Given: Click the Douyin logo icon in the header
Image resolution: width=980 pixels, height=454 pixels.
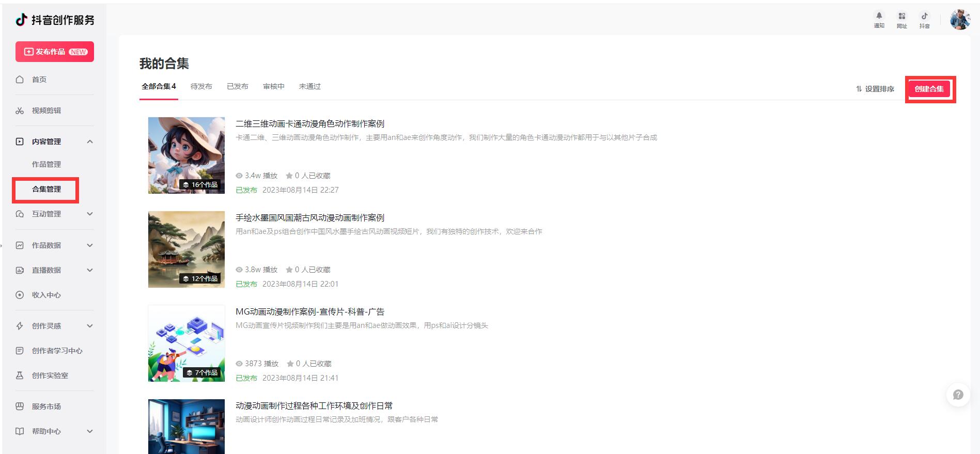Looking at the screenshot, I should point(21,20).
